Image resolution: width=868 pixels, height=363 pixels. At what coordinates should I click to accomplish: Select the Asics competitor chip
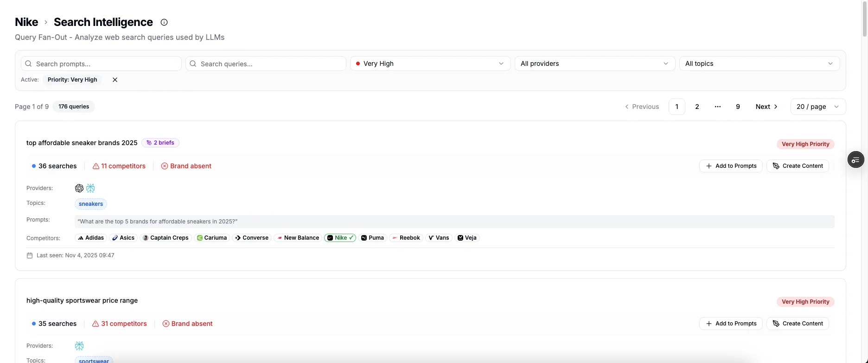click(123, 238)
